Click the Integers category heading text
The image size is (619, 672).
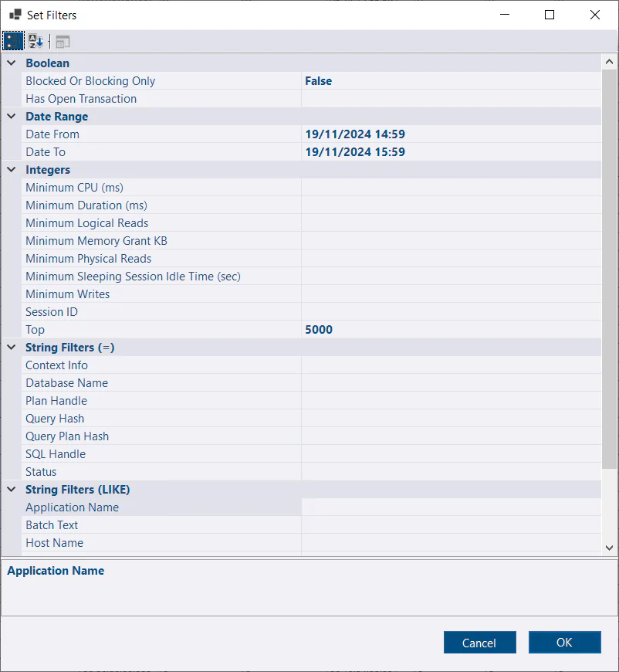coord(48,170)
